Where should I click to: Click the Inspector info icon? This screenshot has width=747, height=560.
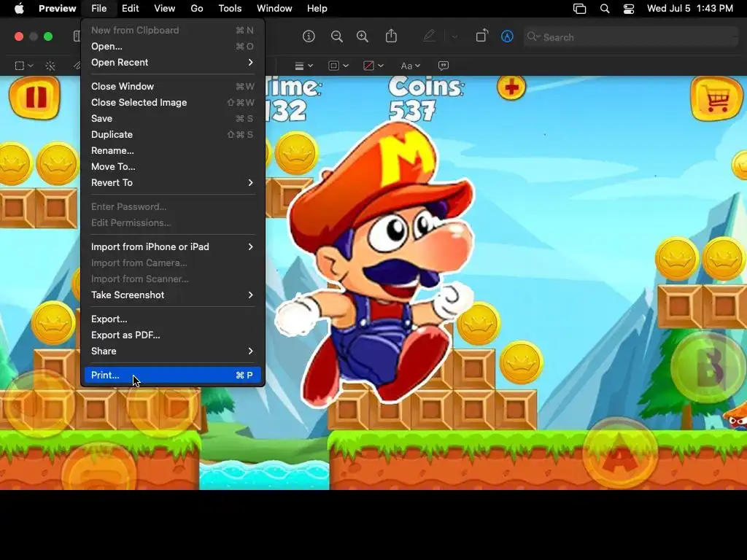(x=309, y=36)
